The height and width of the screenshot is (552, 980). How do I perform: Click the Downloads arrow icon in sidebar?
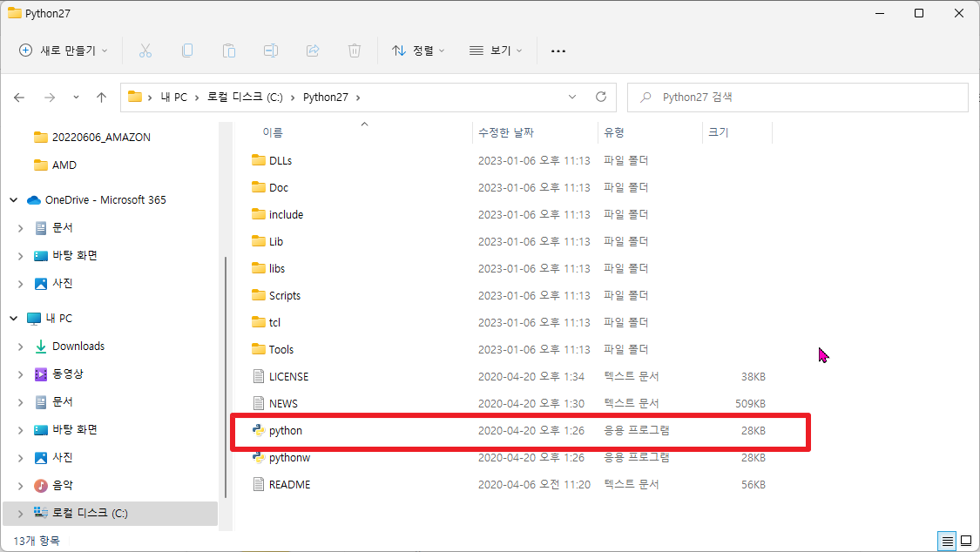click(x=41, y=346)
